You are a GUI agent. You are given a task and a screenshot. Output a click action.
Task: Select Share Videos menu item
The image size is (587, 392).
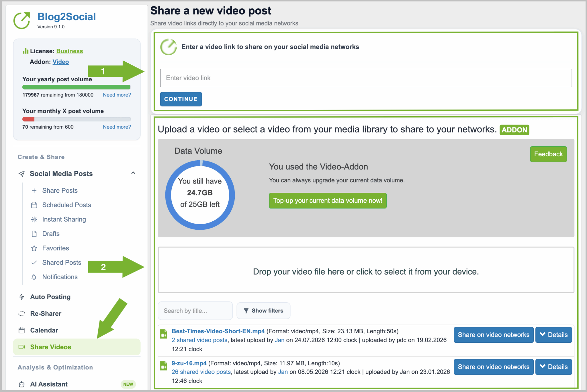(x=77, y=347)
